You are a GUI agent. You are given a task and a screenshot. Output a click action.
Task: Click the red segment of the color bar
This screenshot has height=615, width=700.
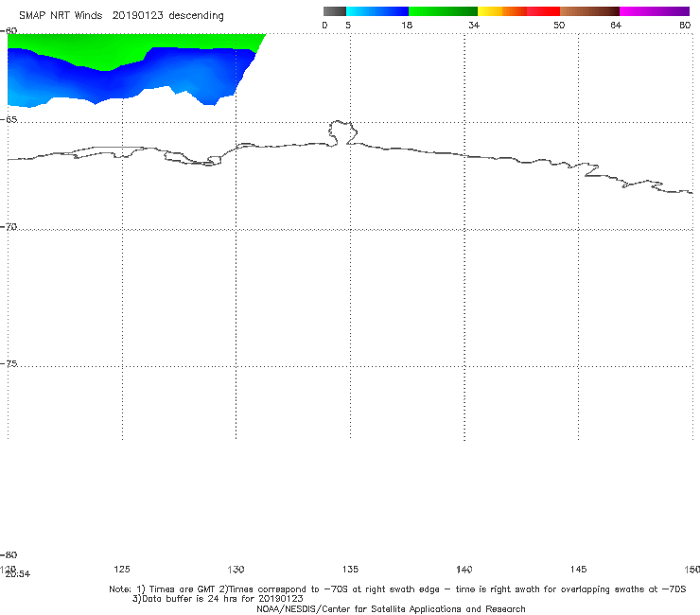[543, 11]
